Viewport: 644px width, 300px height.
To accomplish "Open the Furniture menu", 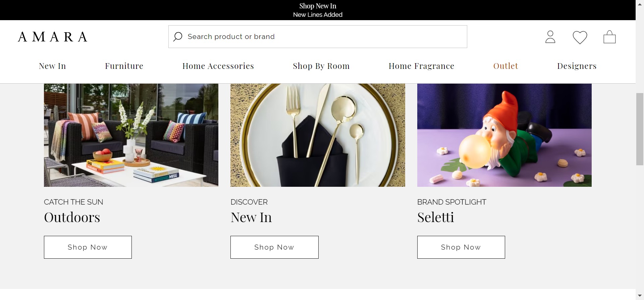I will tap(124, 66).
